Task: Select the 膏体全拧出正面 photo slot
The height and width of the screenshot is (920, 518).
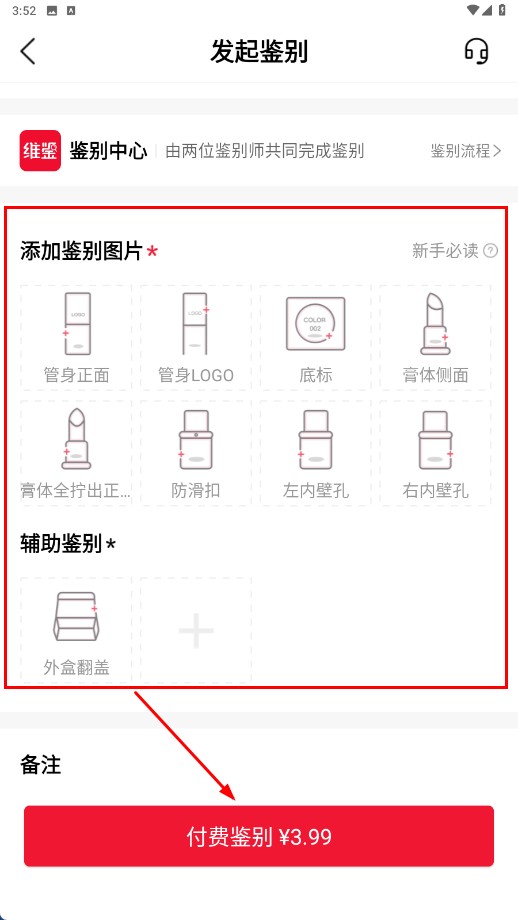Action: tap(76, 453)
